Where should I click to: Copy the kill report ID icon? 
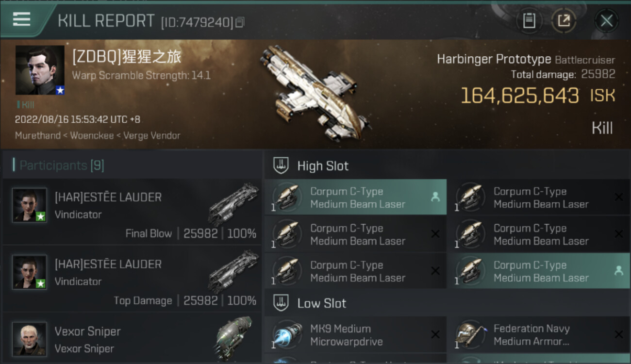click(240, 22)
